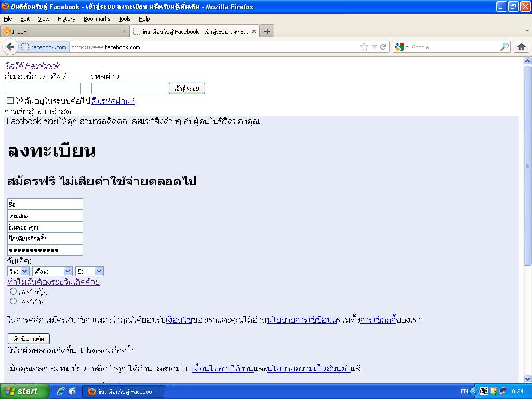Click the browser Back arrow button
Viewport: 532px width, 399px height.
click(10, 47)
